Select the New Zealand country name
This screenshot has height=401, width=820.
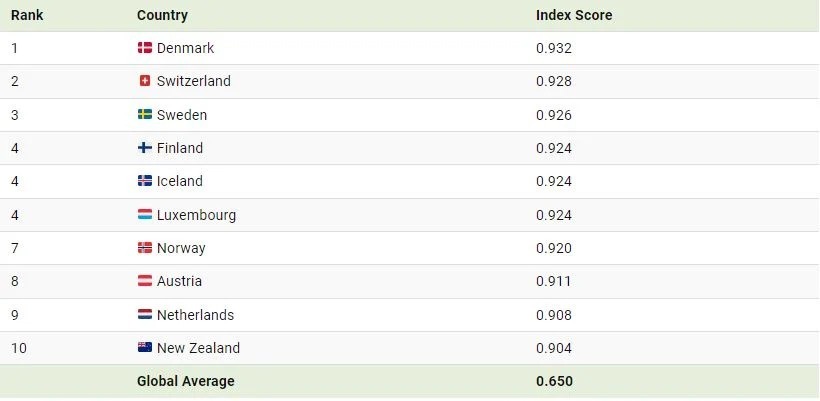198,348
